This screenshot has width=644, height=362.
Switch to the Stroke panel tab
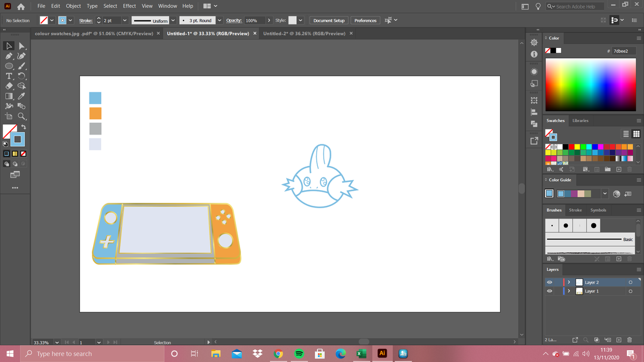tap(575, 210)
